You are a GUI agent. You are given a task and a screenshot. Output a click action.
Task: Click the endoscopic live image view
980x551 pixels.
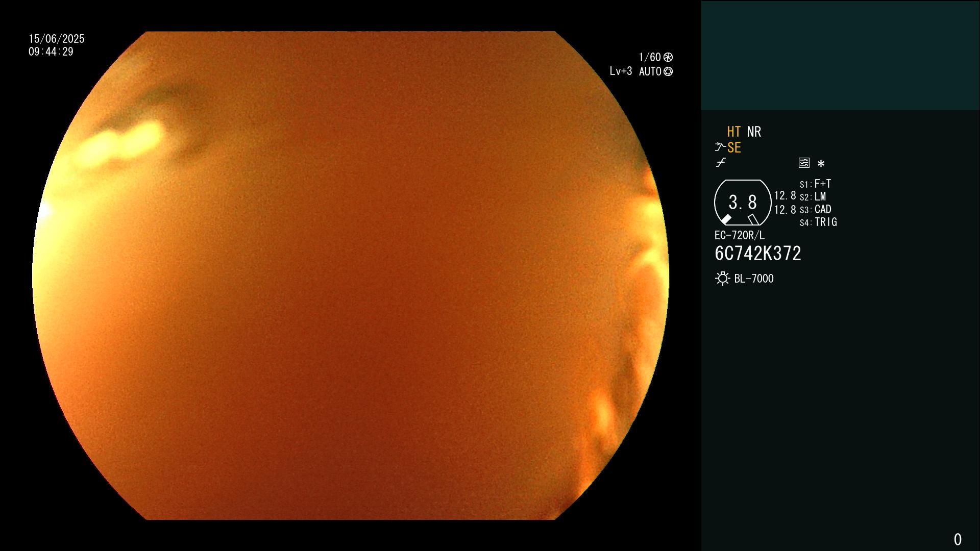[350, 275]
